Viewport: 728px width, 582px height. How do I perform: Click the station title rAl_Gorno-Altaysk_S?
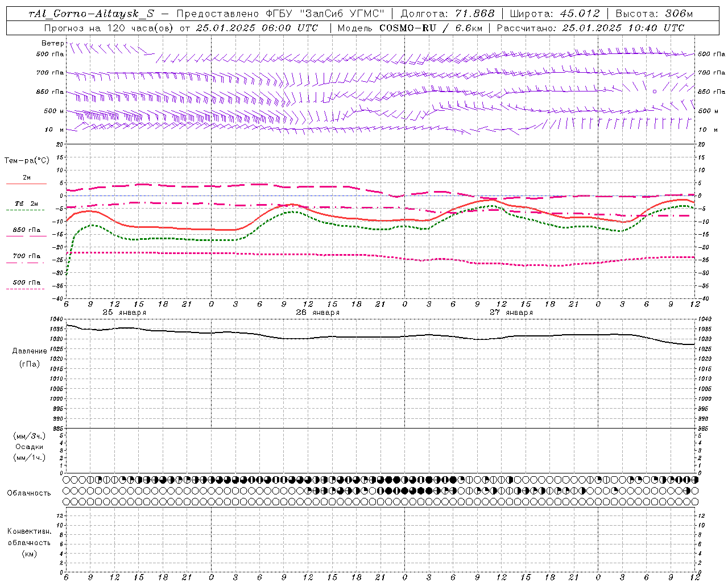[91, 14]
